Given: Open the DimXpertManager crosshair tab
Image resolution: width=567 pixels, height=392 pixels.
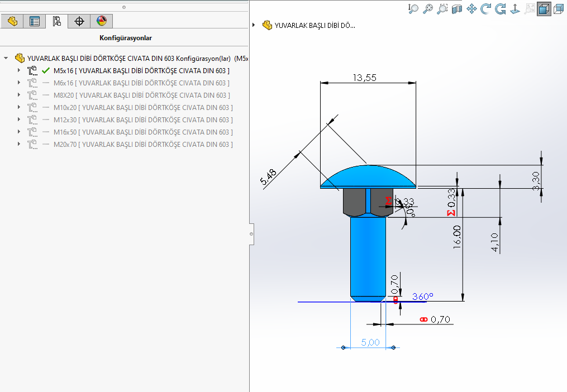Looking at the screenshot, I should point(79,21).
